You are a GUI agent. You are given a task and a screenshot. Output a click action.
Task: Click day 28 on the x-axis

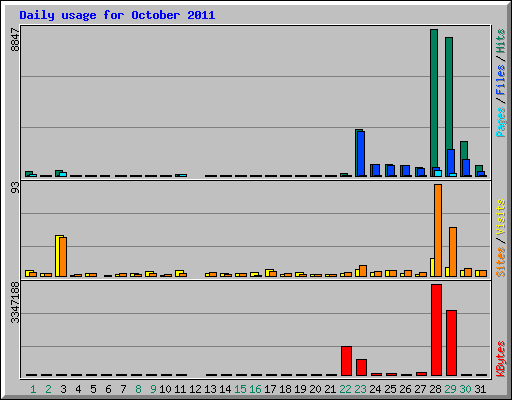[435, 389]
